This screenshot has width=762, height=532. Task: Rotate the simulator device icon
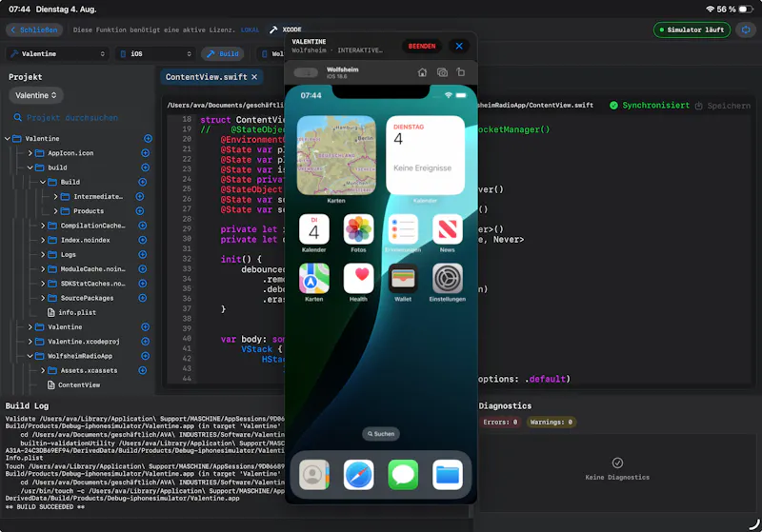pyautogui.click(x=460, y=72)
